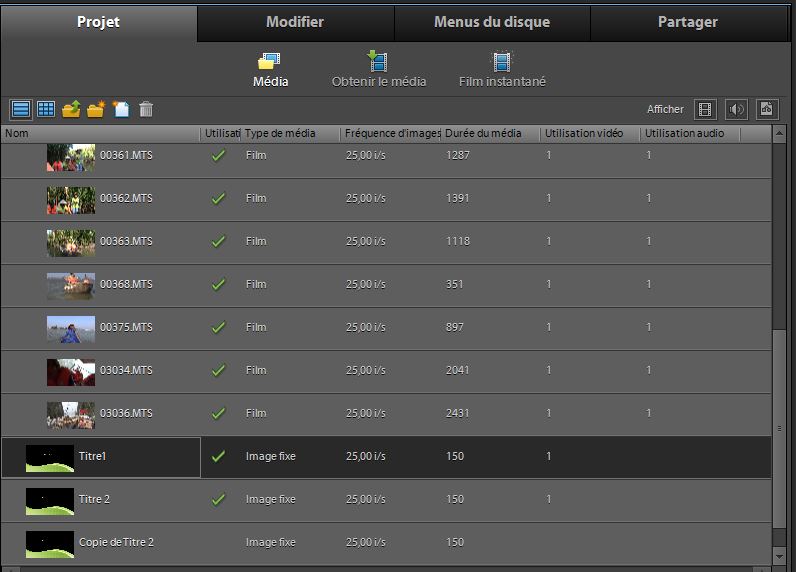Select the 00375.MTS thumbnail

pos(71,329)
